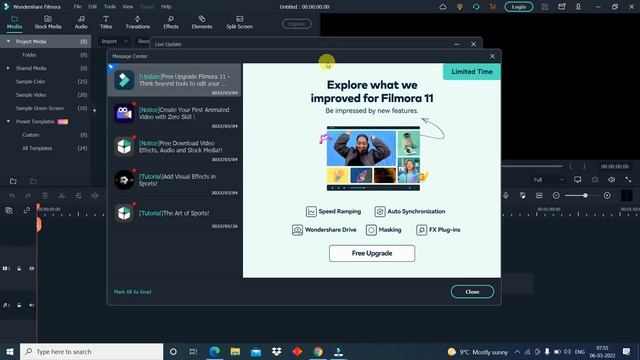Click the Windows search box
This screenshot has height=360, width=640.
[x=91, y=352]
